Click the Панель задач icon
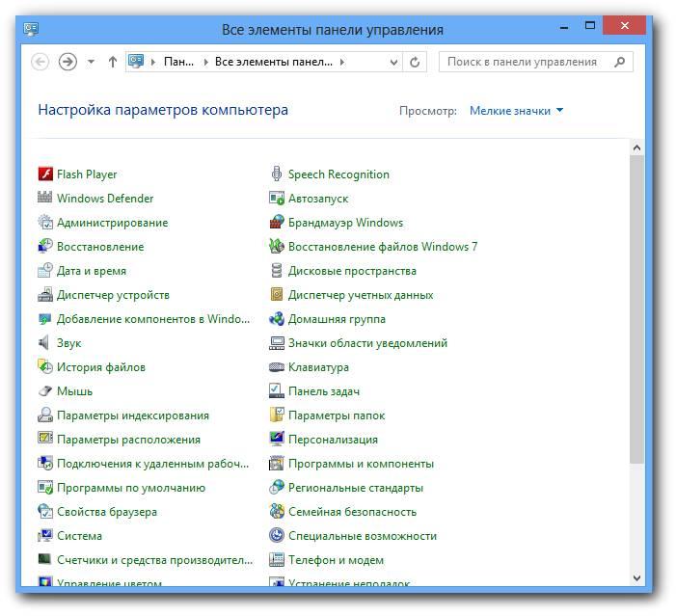Image resolution: width=676 pixels, height=616 pixels. [277, 391]
